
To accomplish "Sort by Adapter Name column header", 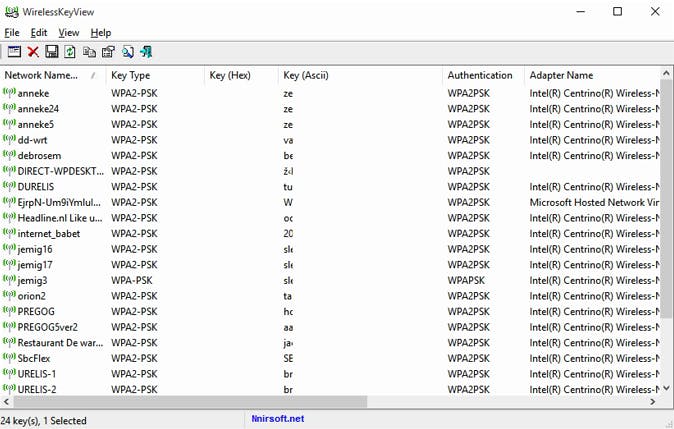I will point(592,75).
